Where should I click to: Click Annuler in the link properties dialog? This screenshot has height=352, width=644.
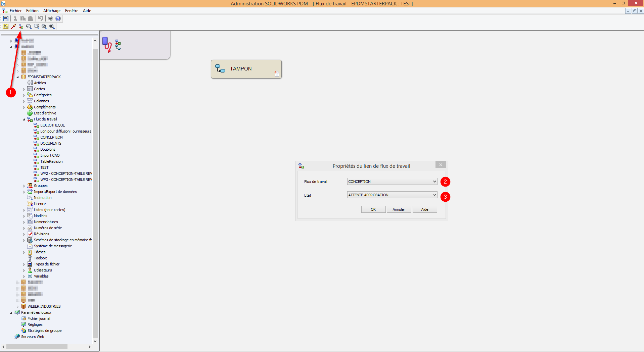(399, 209)
